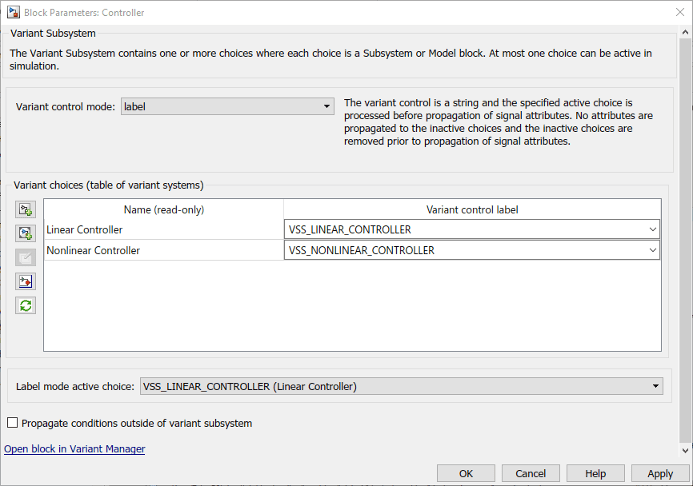
Task: Click the Name (read-only) column header
Action: pyautogui.click(x=163, y=209)
